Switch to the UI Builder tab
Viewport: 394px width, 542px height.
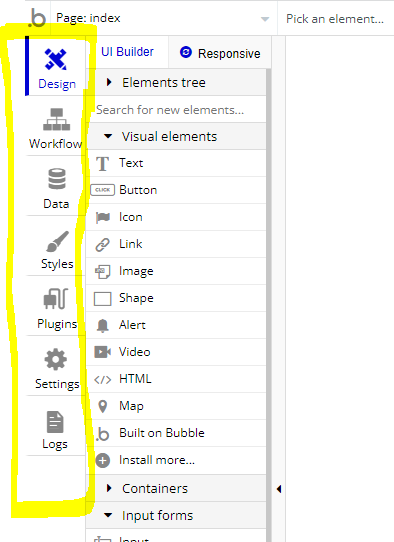coord(127,52)
